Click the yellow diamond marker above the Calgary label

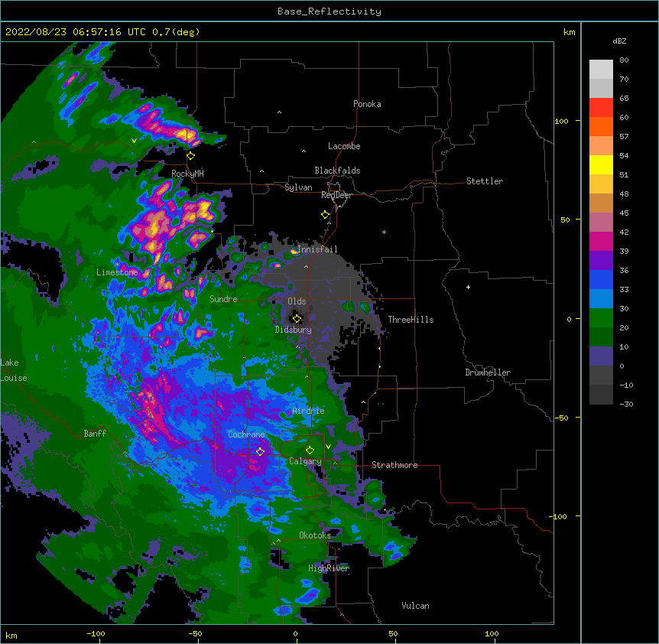[x=310, y=450]
